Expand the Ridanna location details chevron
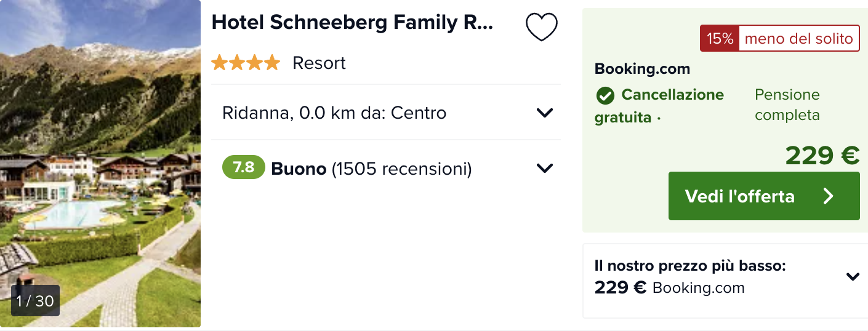Viewport: 868px width, 331px height. pyautogui.click(x=545, y=113)
